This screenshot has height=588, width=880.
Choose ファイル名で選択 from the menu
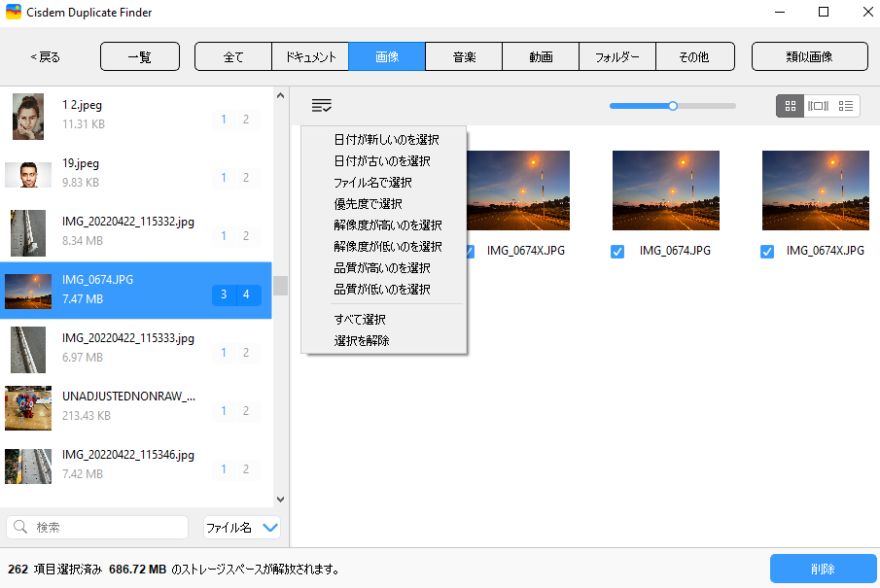point(372,183)
